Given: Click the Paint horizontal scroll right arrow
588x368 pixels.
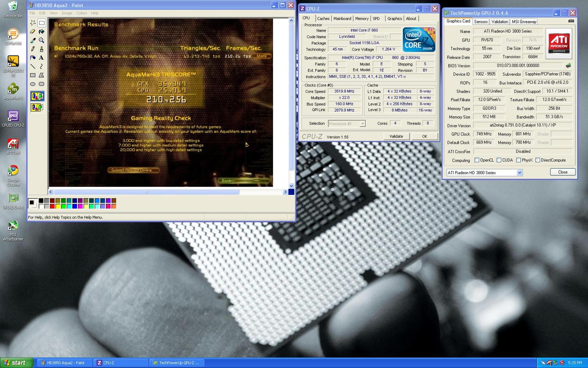Looking at the screenshot, I should click(285, 192).
